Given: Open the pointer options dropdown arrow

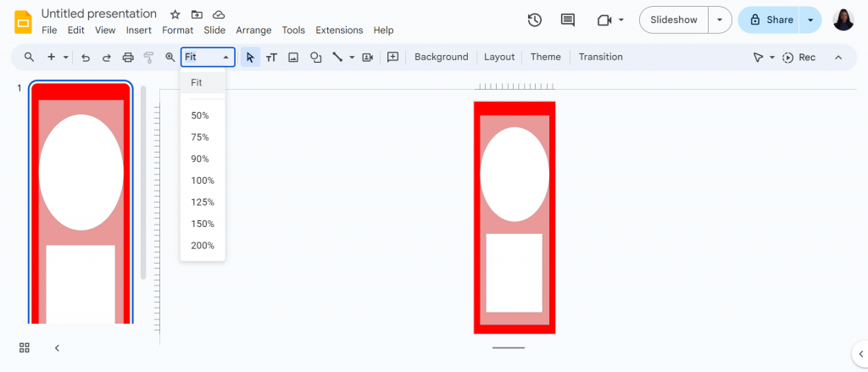Looking at the screenshot, I should [771, 58].
